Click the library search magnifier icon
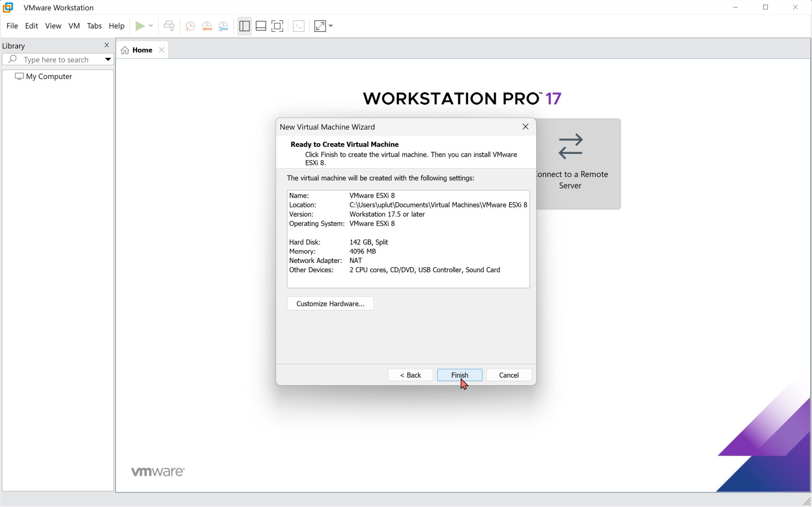Image resolution: width=812 pixels, height=507 pixels. 13,59
